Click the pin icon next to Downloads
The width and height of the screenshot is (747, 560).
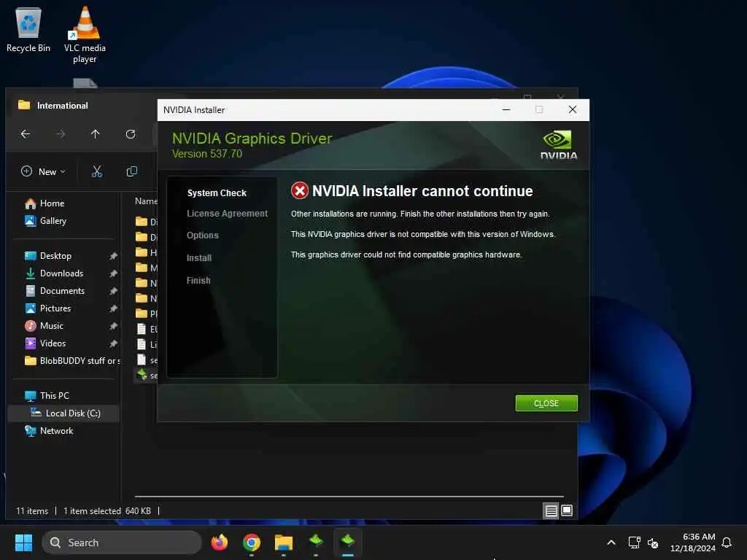pos(113,274)
